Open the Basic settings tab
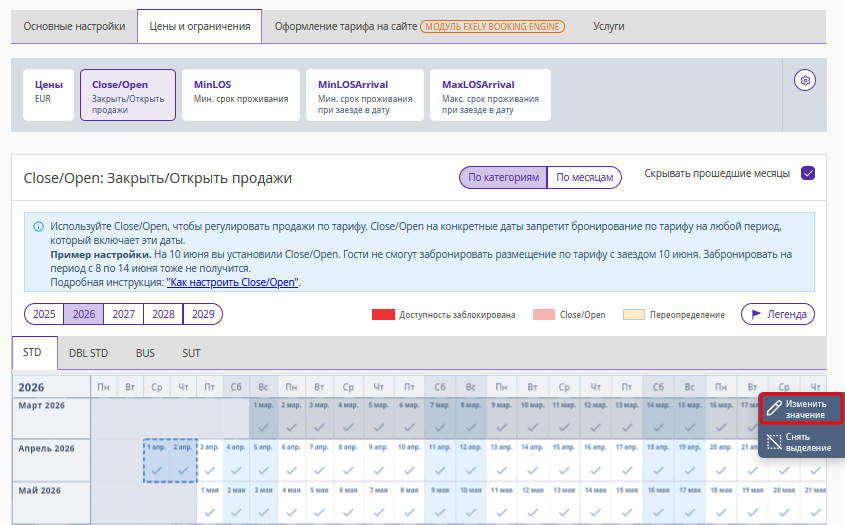This screenshot has height=525, width=845. tap(74, 26)
